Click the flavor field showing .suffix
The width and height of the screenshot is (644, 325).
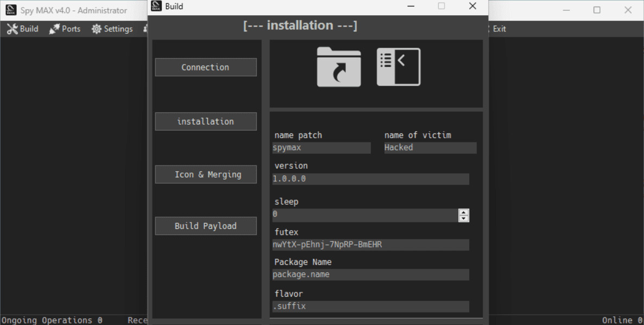tap(370, 307)
